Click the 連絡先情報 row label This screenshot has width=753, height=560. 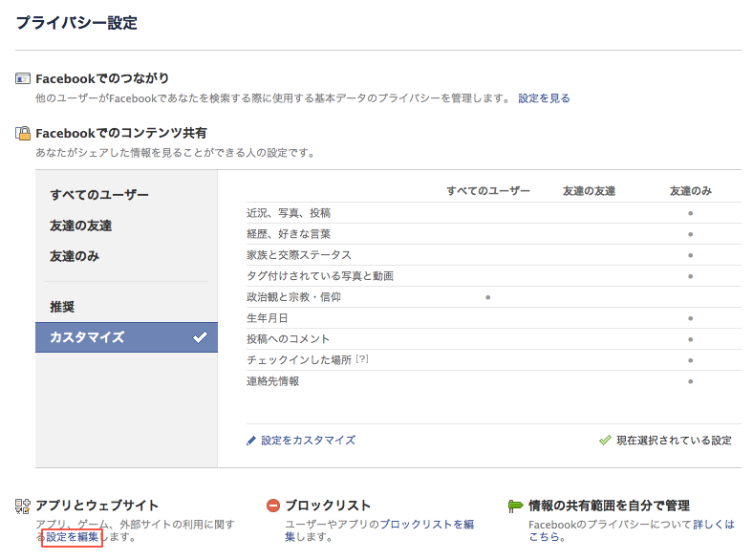point(272,381)
